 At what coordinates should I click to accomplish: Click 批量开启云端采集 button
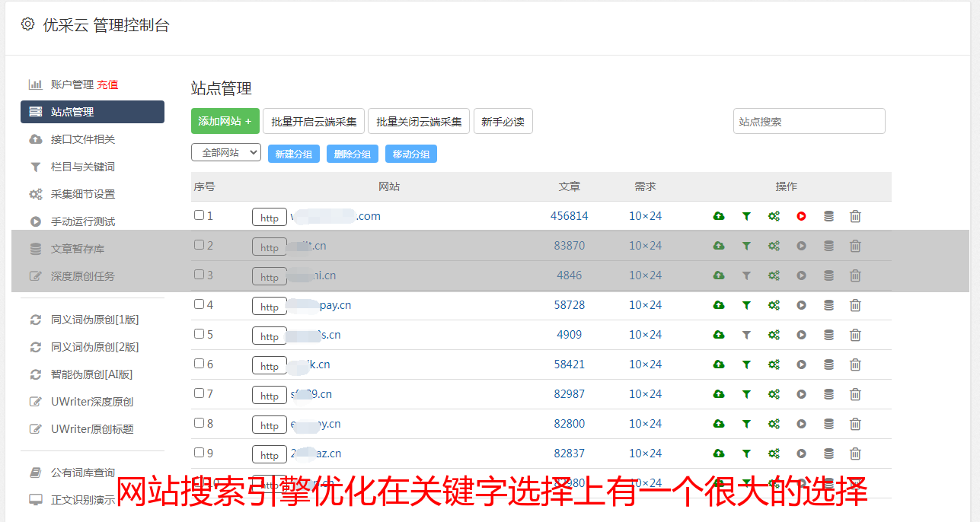(314, 121)
